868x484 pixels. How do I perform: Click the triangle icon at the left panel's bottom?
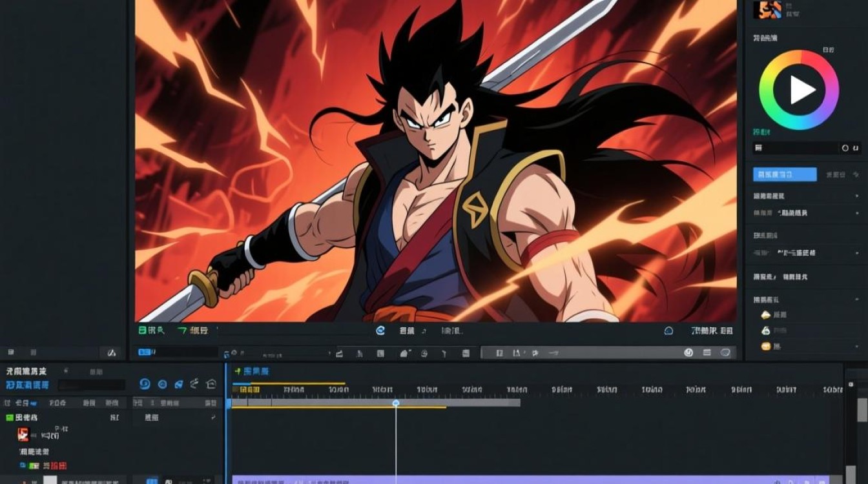tap(111, 353)
